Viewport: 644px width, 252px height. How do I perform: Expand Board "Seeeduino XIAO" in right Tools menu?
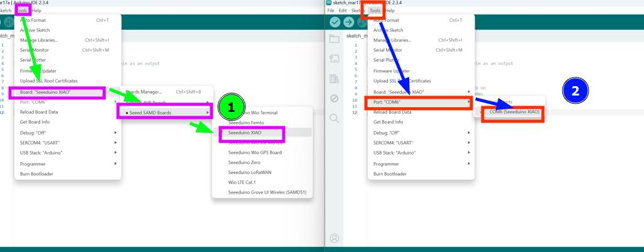click(x=421, y=92)
